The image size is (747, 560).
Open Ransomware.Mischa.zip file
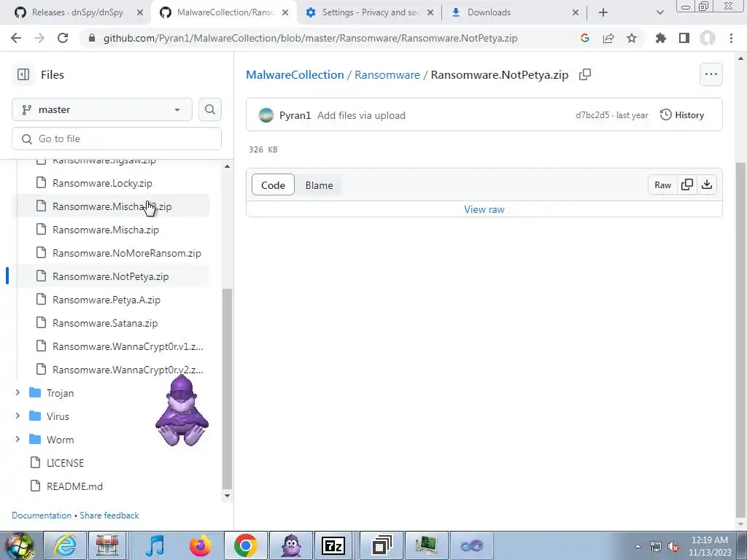coord(111,230)
